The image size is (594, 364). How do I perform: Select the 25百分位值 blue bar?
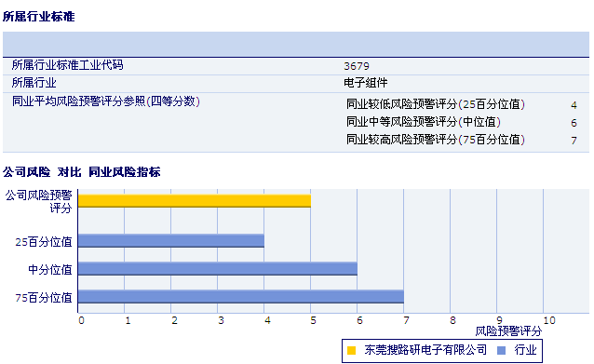tap(171, 241)
